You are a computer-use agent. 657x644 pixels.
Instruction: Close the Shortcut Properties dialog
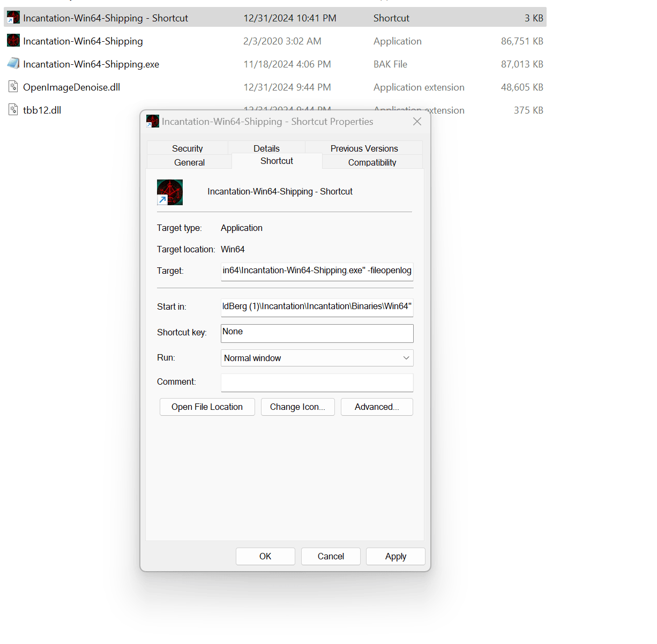[x=417, y=122]
